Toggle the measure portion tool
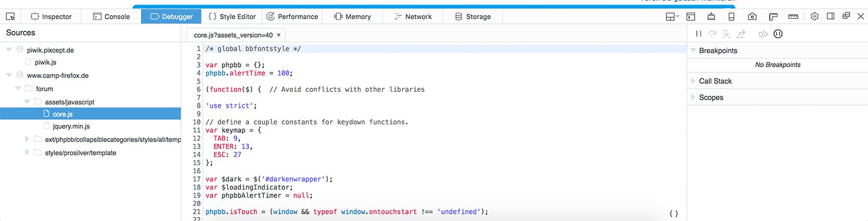 [x=793, y=16]
